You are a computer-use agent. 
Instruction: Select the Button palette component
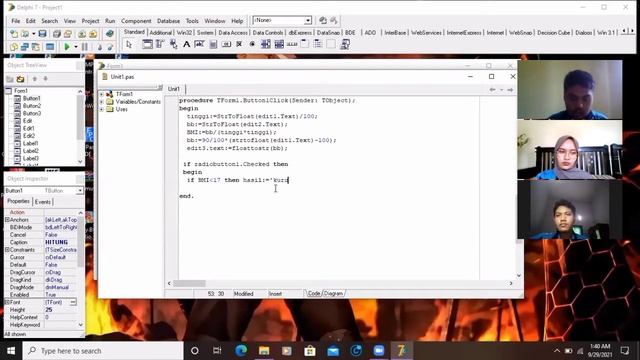[226, 44]
